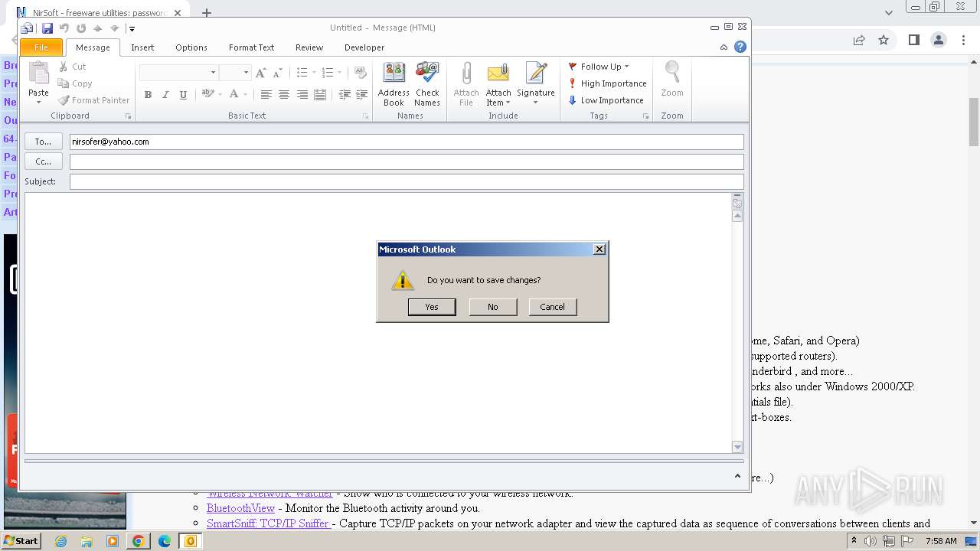Minimize the ribbon with the caret icon
This screenshot has height=551, width=980.
pyautogui.click(x=724, y=47)
